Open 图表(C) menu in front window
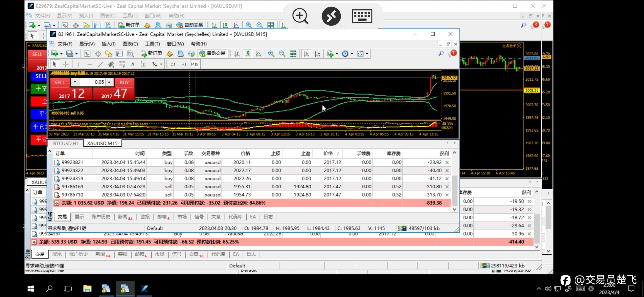Viewport: 644px width, 297px height. click(x=130, y=44)
